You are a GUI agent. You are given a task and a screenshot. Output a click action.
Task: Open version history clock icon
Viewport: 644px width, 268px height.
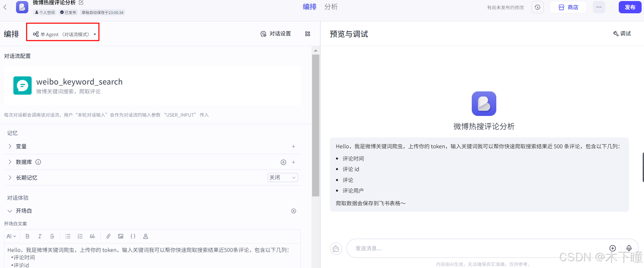click(x=538, y=7)
